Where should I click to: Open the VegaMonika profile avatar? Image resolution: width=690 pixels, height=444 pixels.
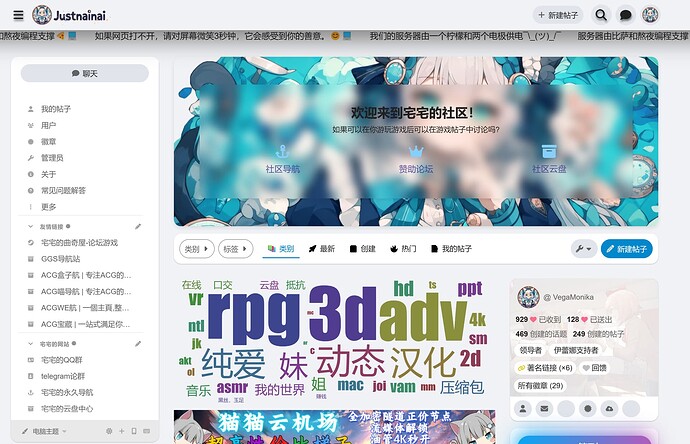coord(528,297)
